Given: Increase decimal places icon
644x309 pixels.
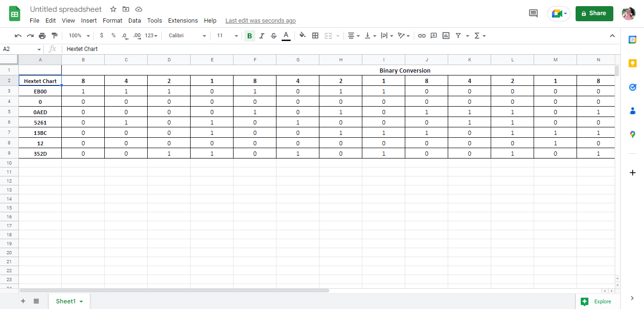Looking at the screenshot, I should pyautogui.click(x=137, y=36).
